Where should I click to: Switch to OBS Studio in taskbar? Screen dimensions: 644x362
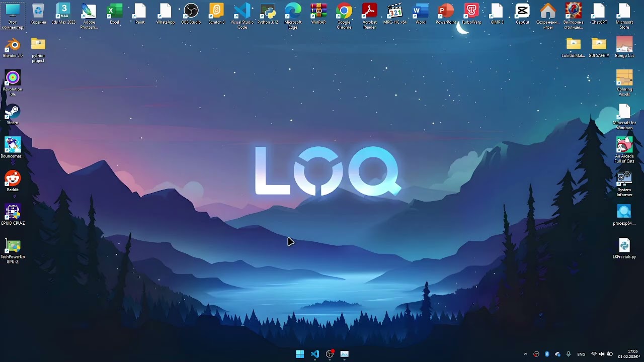tap(330, 354)
